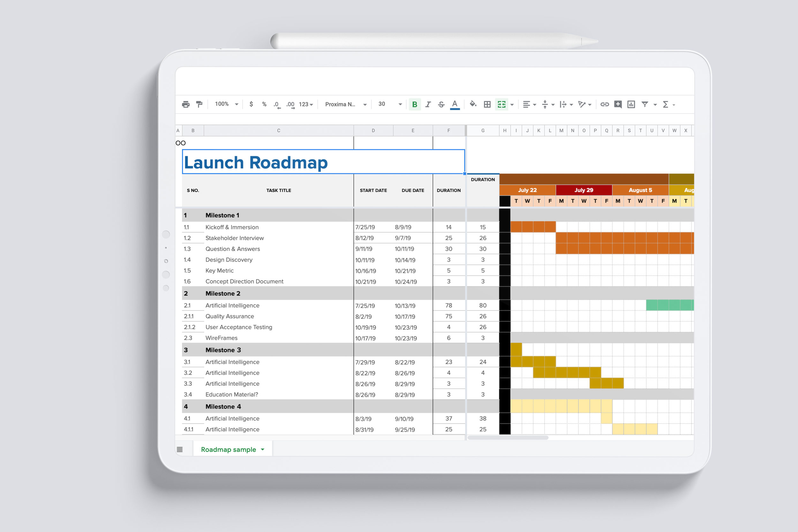Insert a comment
Viewport: 798px width, 532px height.
[x=618, y=104]
